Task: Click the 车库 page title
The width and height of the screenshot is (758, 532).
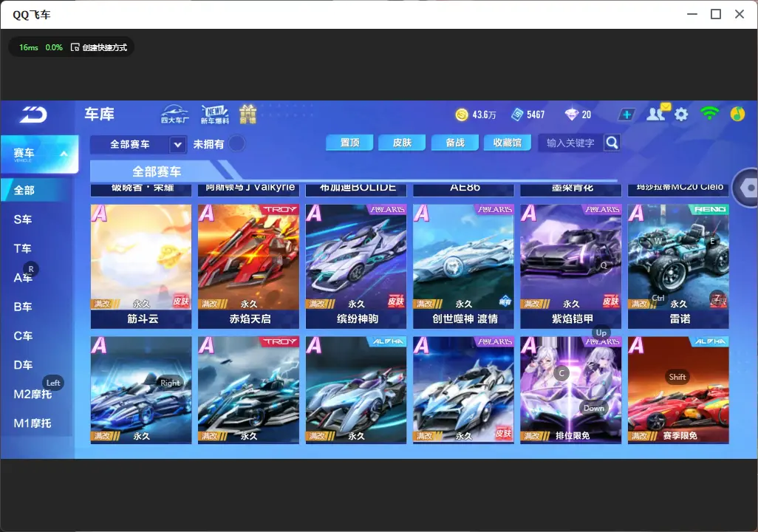Action: tap(100, 114)
